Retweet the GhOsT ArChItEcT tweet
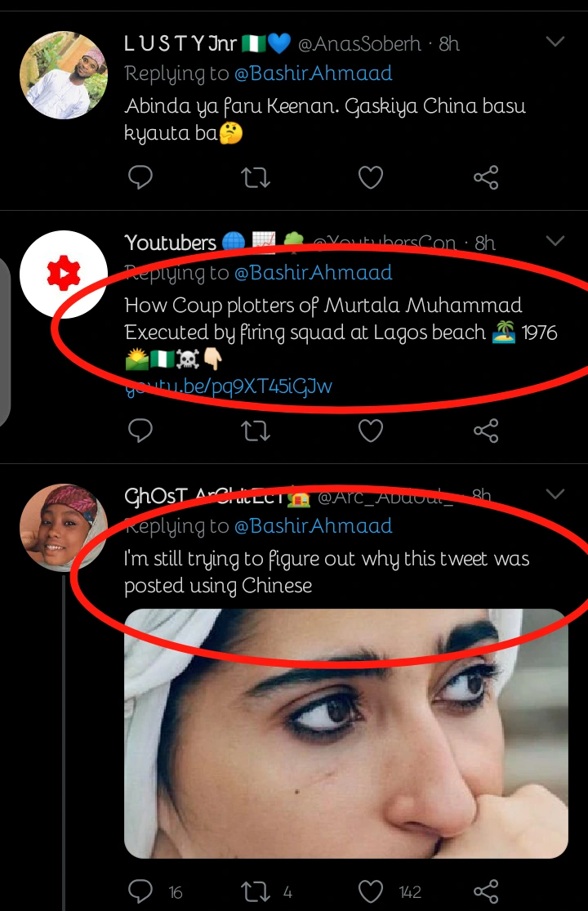 (256, 891)
